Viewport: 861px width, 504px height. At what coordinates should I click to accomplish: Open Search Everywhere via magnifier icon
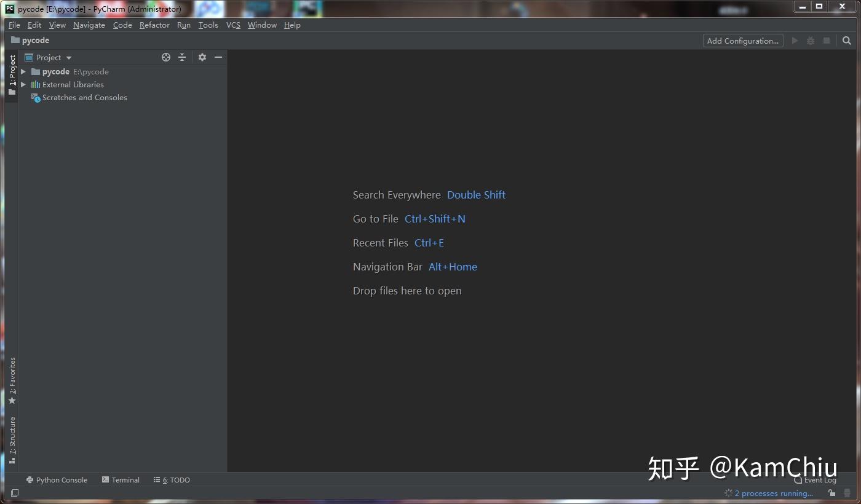847,41
